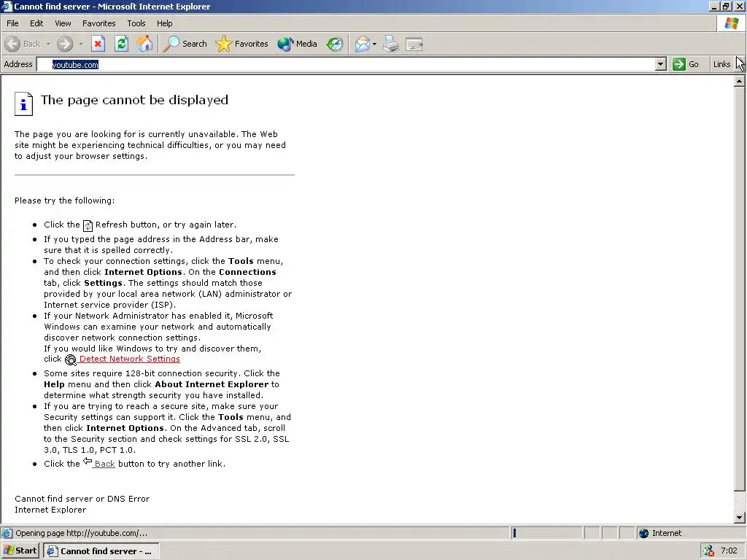
Task: Click 'The page cannot be displayed' heading
Action: click(x=134, y=100)
